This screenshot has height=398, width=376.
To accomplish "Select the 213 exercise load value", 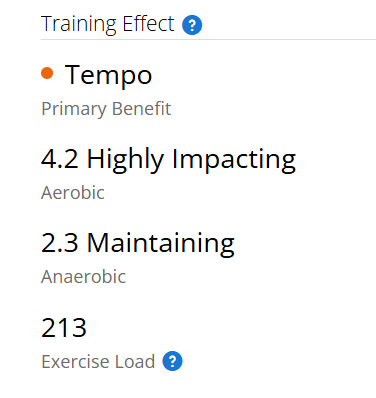I will pyautogui.click(x=64, y=328).
